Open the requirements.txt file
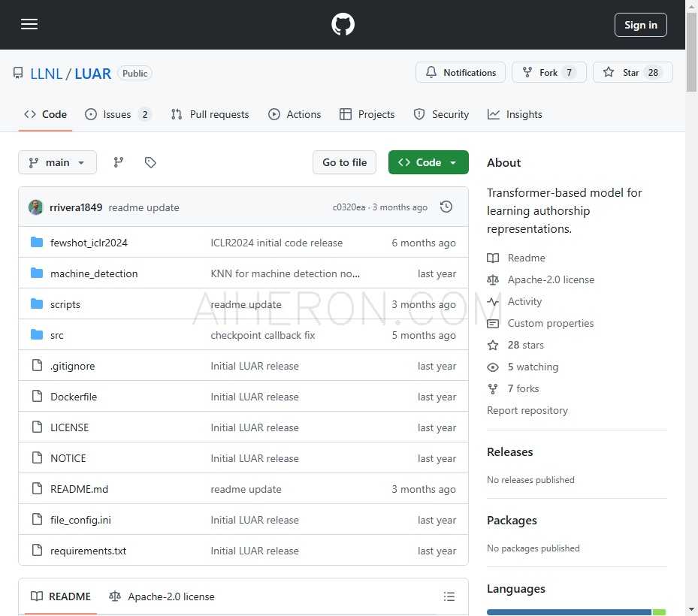The height and width of the screenshot is (616, 698). tap(88, 551)
